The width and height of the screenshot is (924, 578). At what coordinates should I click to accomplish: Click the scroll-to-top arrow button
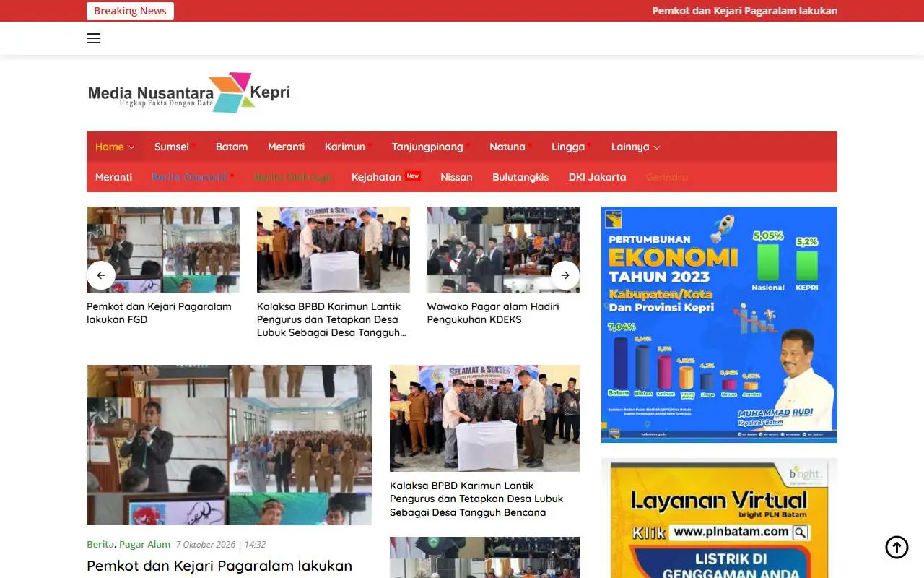click(897, 547)
